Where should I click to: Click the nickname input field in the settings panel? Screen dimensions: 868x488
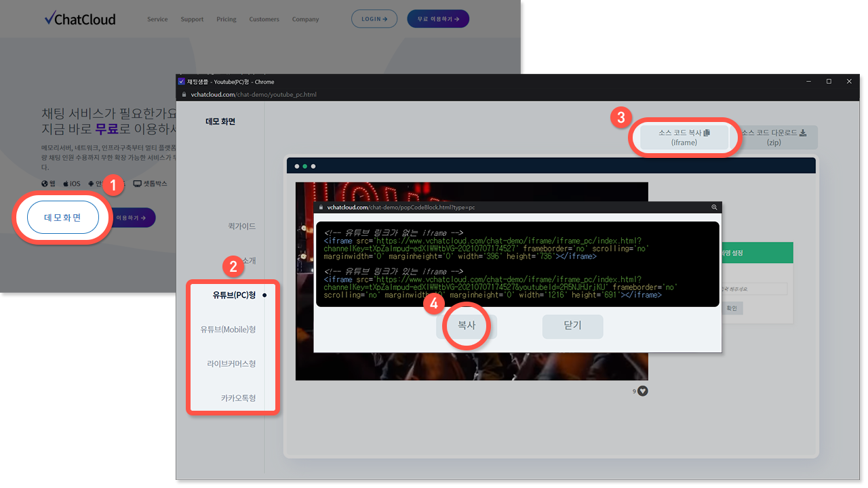pyautogui.click(x=753, y=289)
